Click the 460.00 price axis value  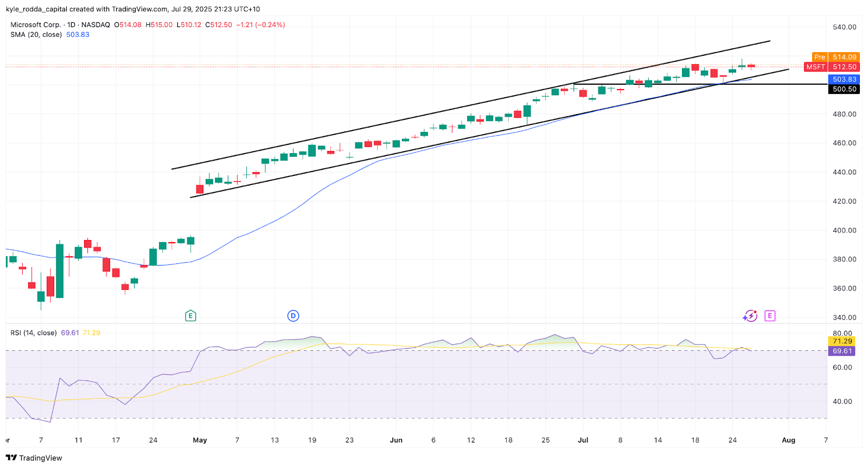845,143
